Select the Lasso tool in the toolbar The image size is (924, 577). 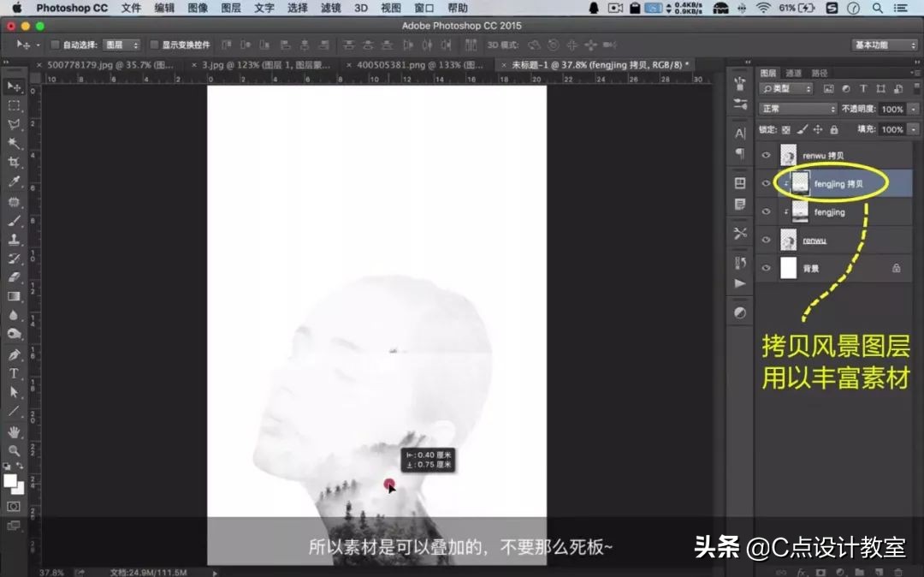point(12,124)
